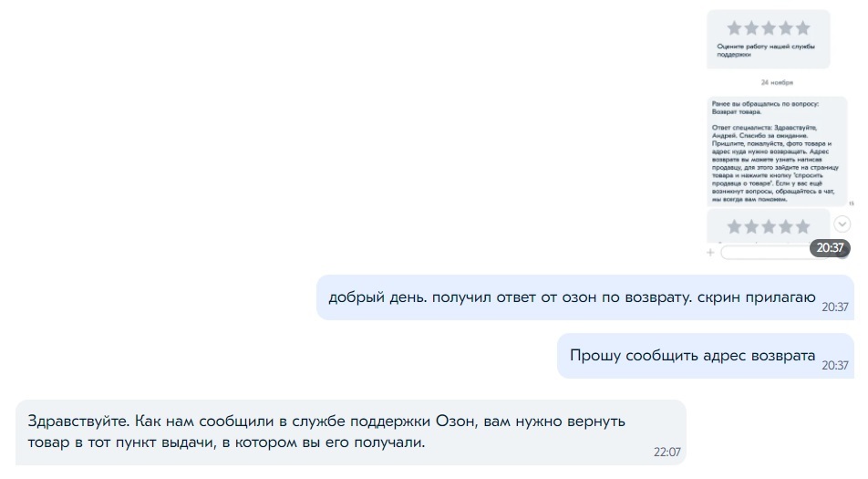Click the second star in the lower rating
This screenshot has height=479, width=868.
[751, 225]
